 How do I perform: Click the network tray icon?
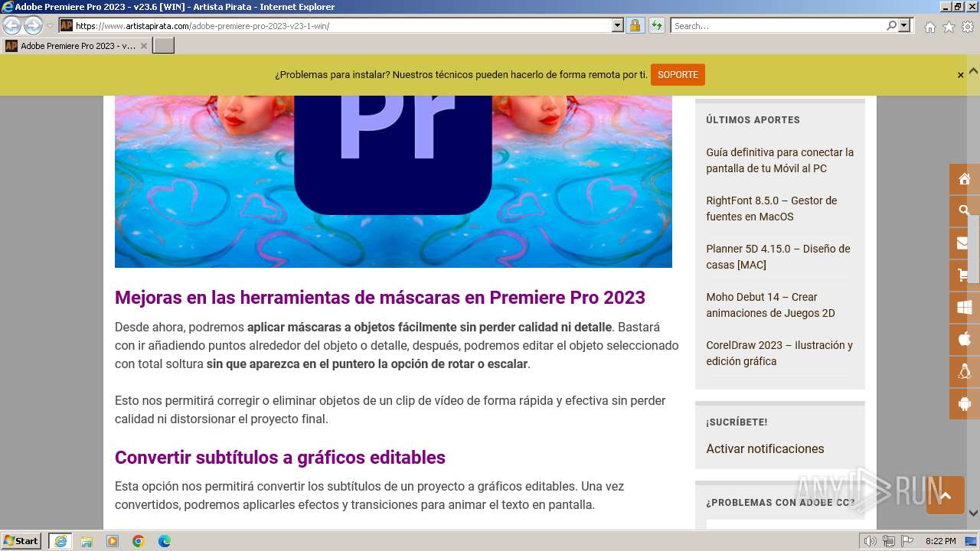click(x=889, y=541)
